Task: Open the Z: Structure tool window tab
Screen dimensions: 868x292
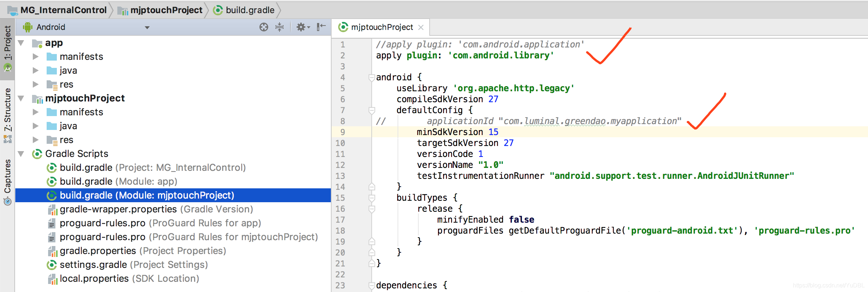Action: click(7, 116)
